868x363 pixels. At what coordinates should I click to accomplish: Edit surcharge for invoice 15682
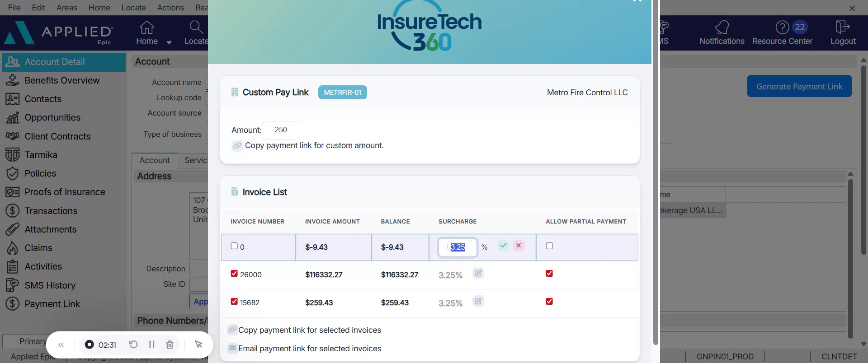click(x=478, y=301)
